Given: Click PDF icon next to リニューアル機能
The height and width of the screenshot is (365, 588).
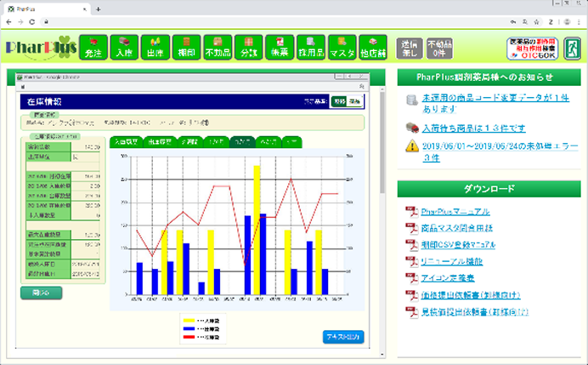Looking at the screenshot, I should [x=412, y=261].
